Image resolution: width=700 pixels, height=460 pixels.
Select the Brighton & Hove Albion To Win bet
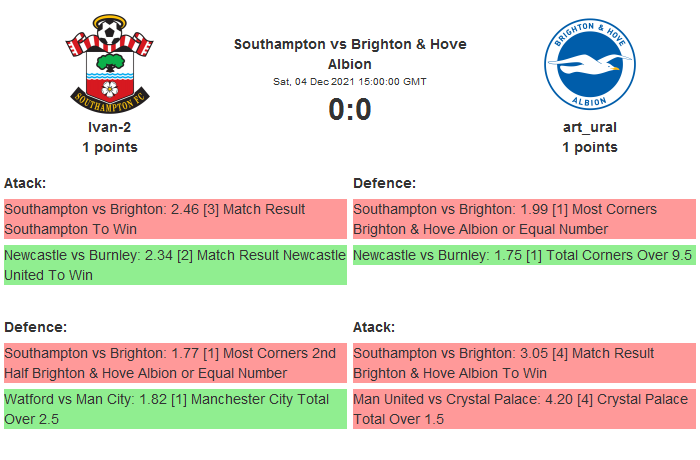point(523,363)
